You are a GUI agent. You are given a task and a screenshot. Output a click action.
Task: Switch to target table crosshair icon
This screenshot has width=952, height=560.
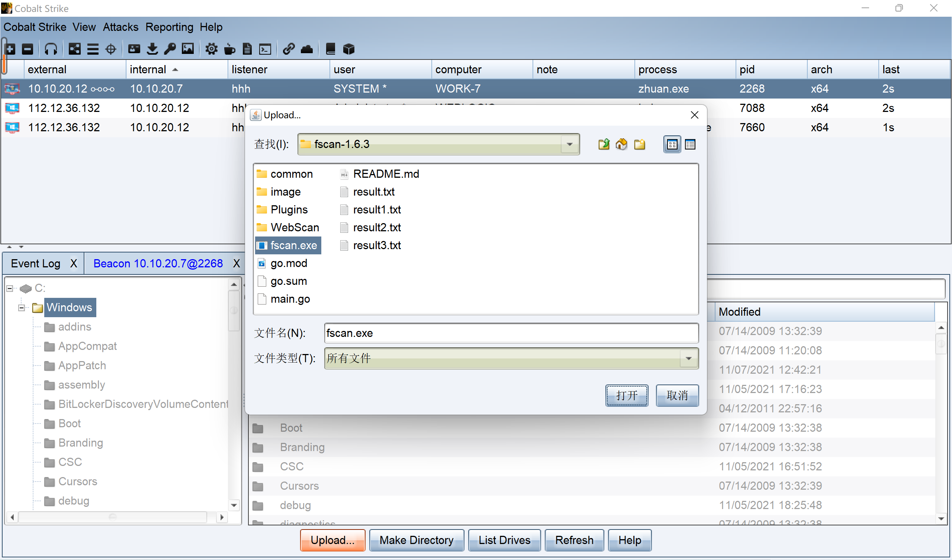[111, 49]
